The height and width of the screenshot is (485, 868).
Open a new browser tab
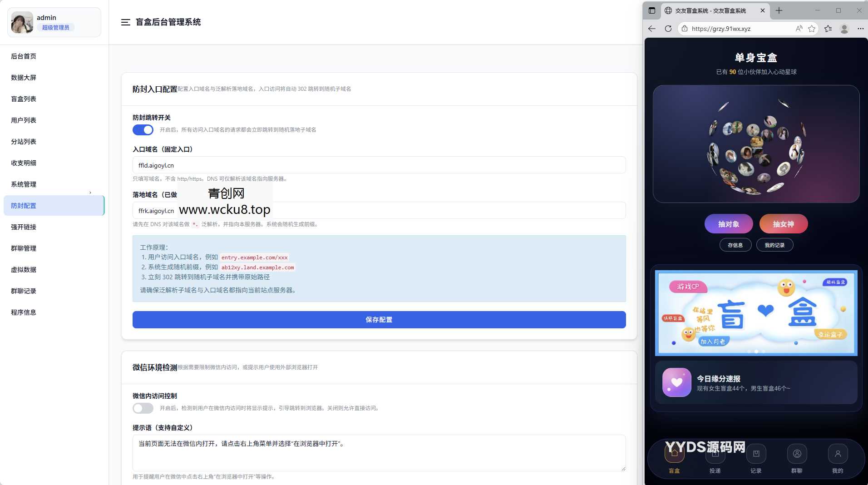coord(779,10)
